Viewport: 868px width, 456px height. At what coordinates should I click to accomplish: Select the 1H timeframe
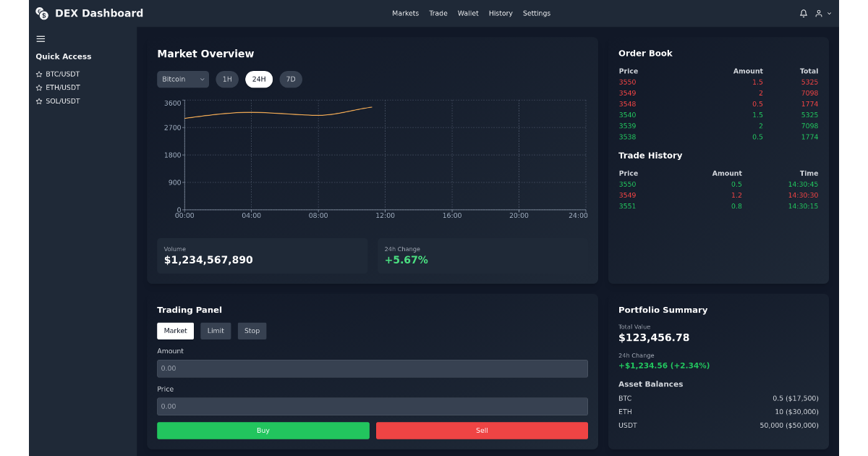pyautogui.click(x=227, y=79)
